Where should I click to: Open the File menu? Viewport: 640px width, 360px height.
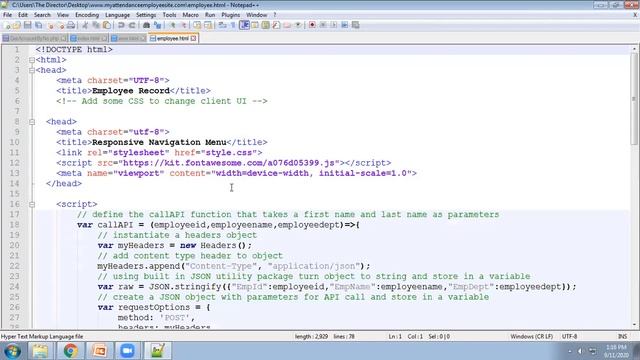[x=7, y=15]
